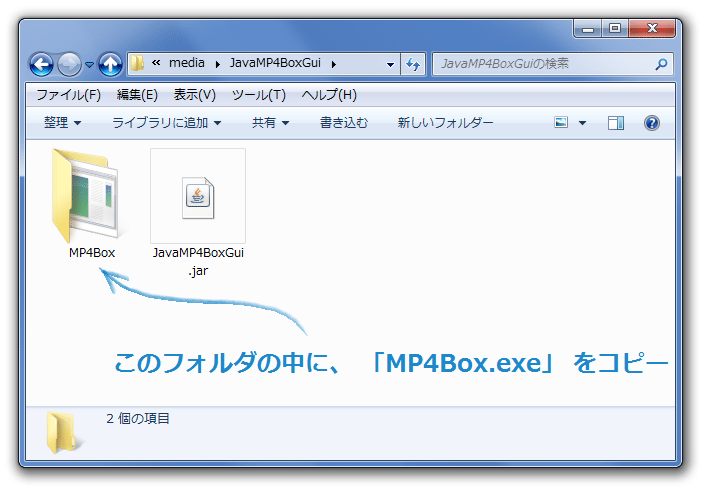The width and height of the screenshot is (703, 490).
Task: Open the 編集(E) menu
Action: pos(137,95)
